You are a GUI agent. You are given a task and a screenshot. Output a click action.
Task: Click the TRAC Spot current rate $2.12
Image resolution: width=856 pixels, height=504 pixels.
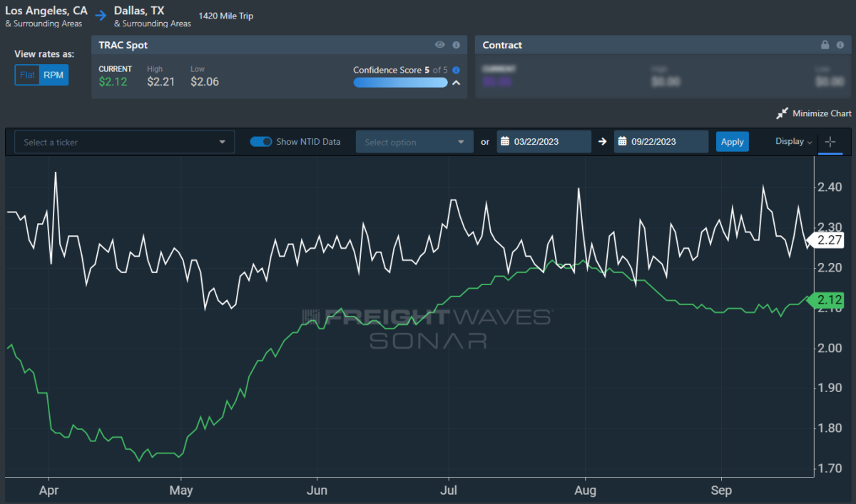tap(113, 82)
